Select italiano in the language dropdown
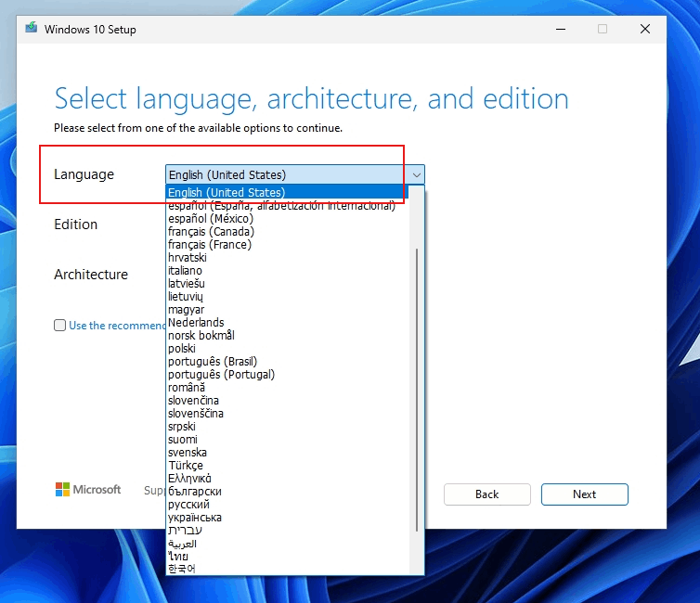The height and width of the screenshot is (603, 700). 287,270
